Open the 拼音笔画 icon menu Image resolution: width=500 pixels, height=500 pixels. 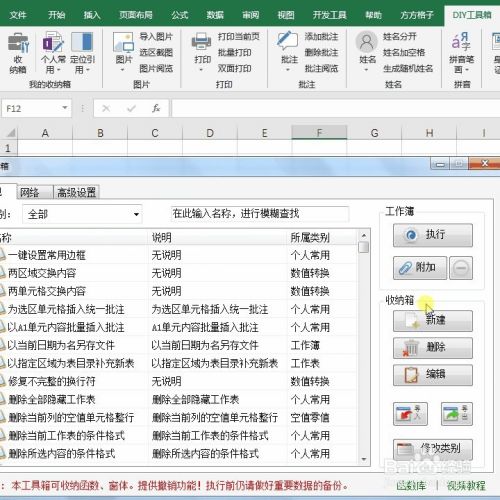point(461,53)
